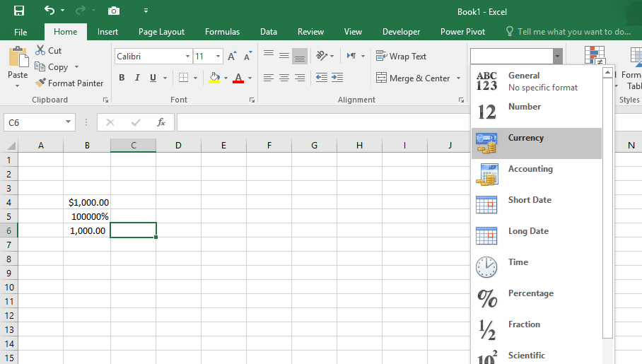Screen dimensions: 642x364
Task: Toggle italic formatting
Action: 137,78
